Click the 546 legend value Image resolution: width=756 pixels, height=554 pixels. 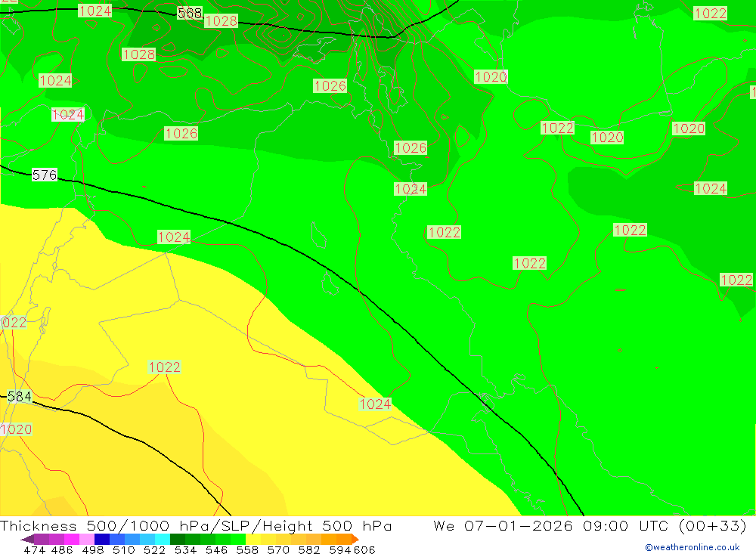click(216, 549)
